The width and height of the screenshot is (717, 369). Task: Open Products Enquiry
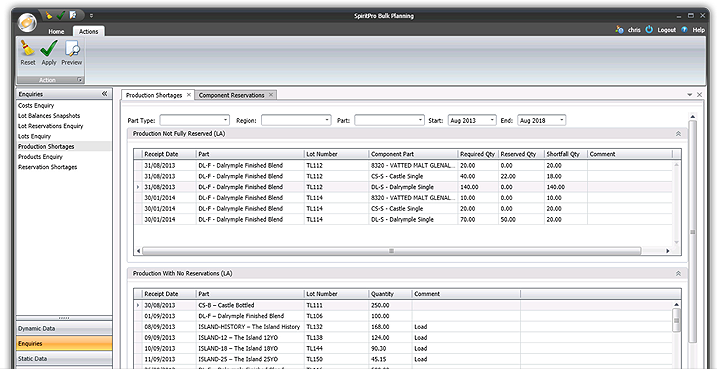point(40,157)
